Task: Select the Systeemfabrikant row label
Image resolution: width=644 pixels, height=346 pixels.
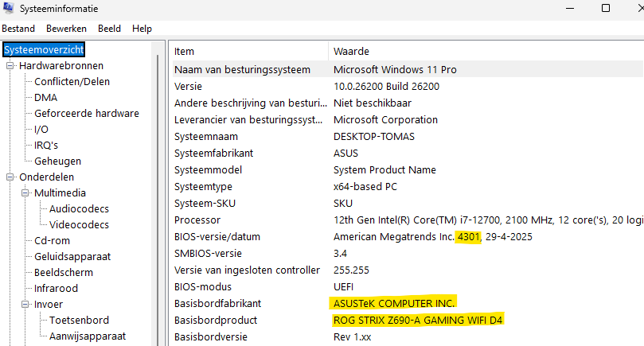Action: pos(213,154)
